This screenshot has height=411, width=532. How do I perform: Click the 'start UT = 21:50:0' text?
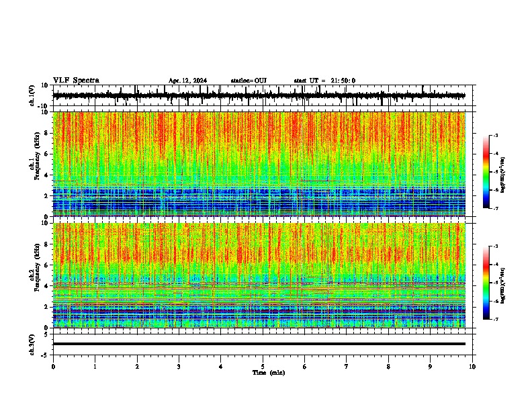(x=324, y=81)
